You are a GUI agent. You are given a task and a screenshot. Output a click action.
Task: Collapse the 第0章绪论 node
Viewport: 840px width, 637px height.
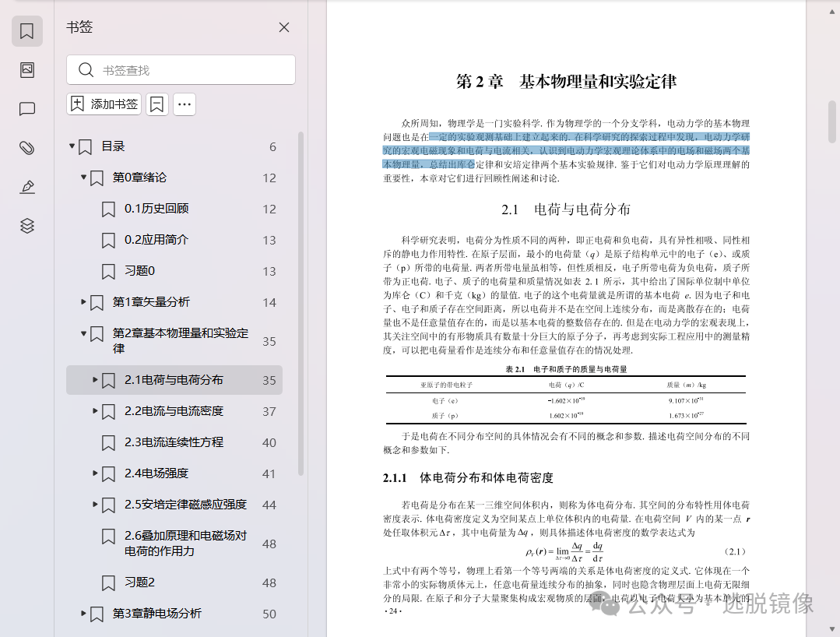(84, 177)
